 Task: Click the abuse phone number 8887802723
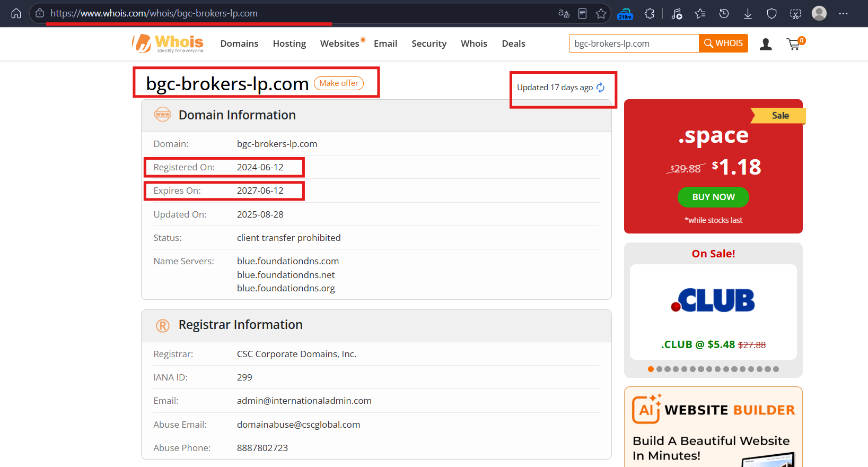(x=262, y=448)
